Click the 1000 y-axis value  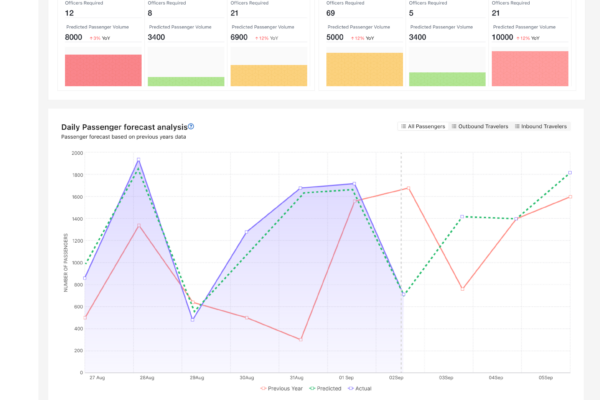tap(77, 263)
